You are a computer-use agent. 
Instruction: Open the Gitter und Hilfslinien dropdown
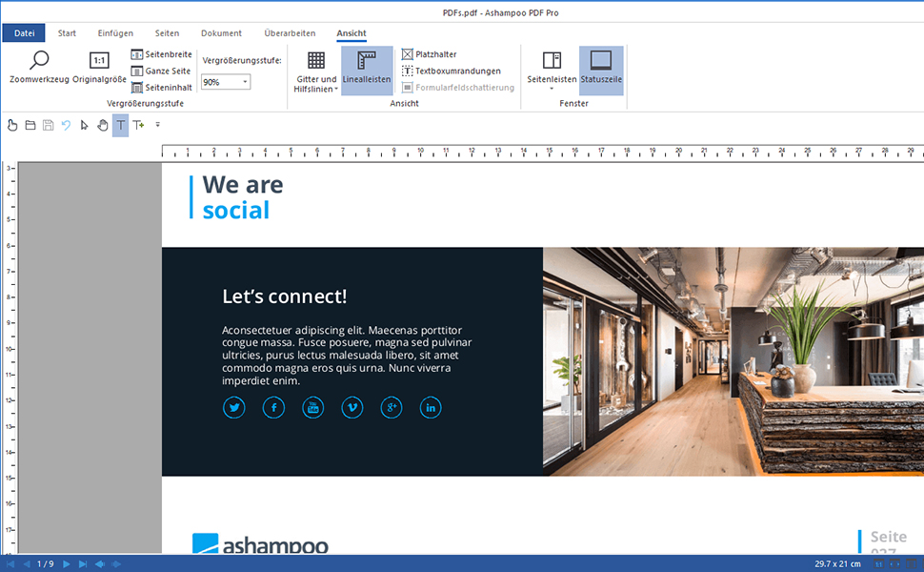point(315,71)
